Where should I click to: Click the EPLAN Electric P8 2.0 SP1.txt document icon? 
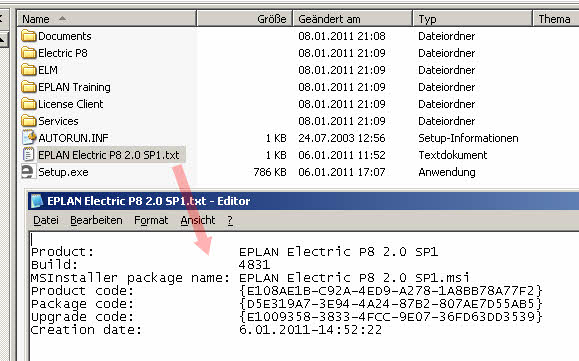pyautogui.click(x=28, y=154)
